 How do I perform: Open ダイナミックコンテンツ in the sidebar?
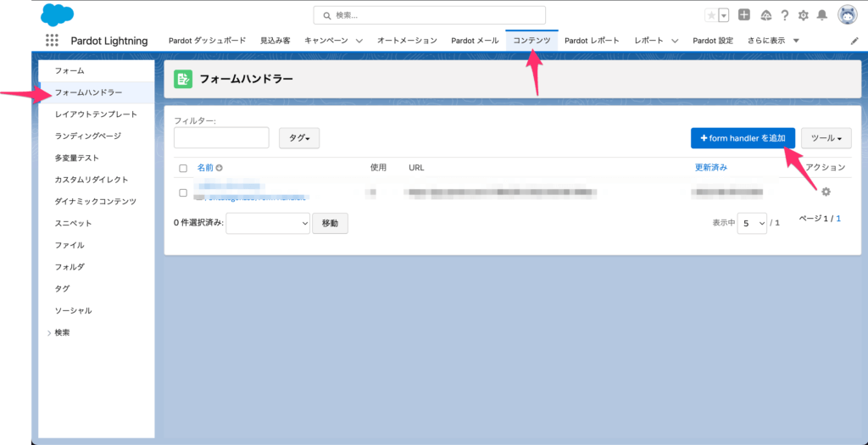[97, 202]
